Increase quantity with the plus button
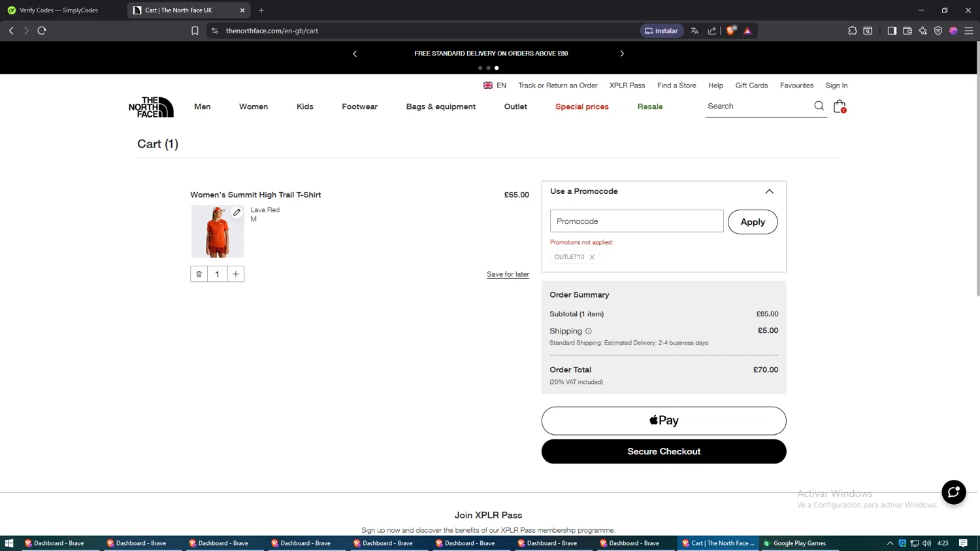The width and height of the screenshot is (980, 551). 236,274
